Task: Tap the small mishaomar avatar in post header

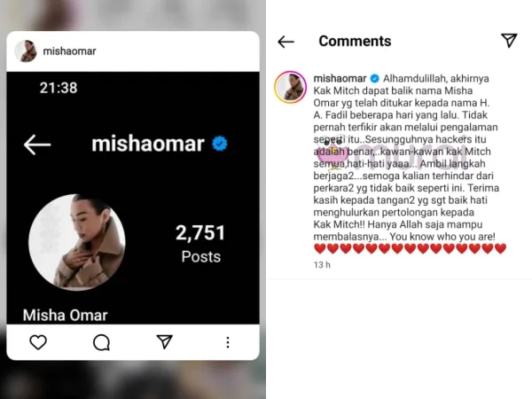Action: pyautogui.click(x=26, y=51)
